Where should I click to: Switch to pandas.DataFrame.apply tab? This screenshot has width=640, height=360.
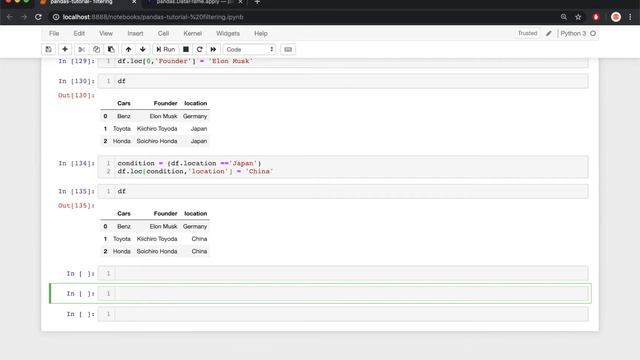tap(194, 2)
